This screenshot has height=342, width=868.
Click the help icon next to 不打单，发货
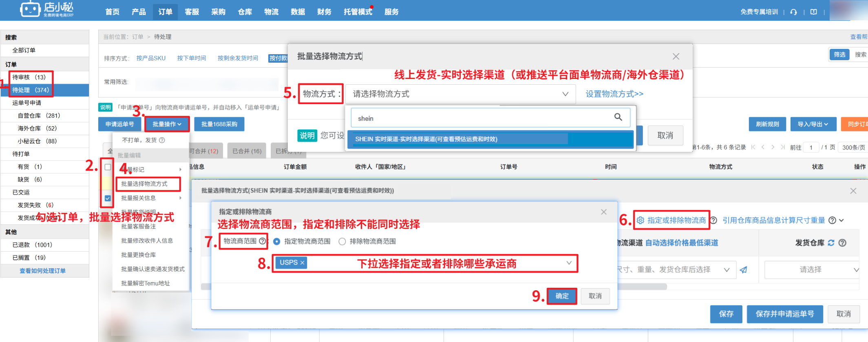click(162, 140)
